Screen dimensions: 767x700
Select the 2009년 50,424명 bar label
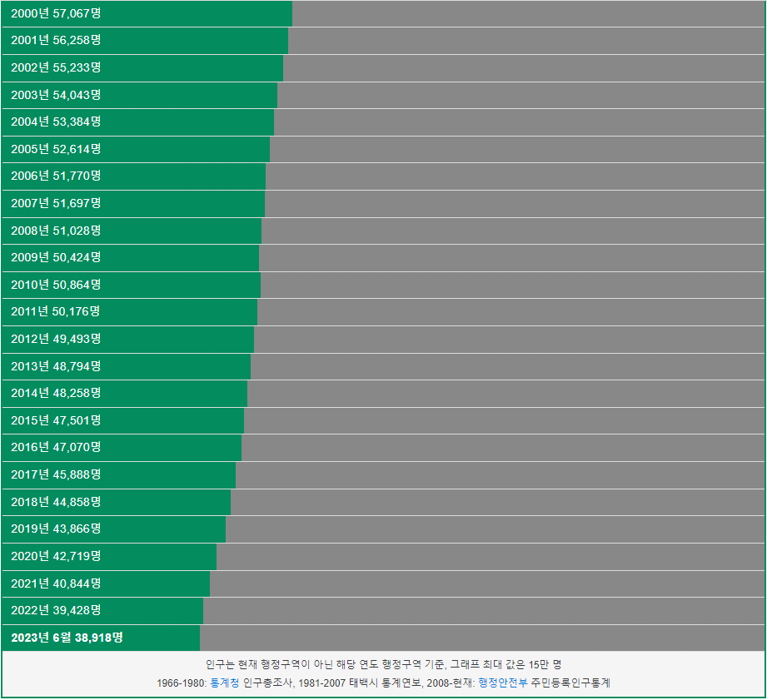56,258
